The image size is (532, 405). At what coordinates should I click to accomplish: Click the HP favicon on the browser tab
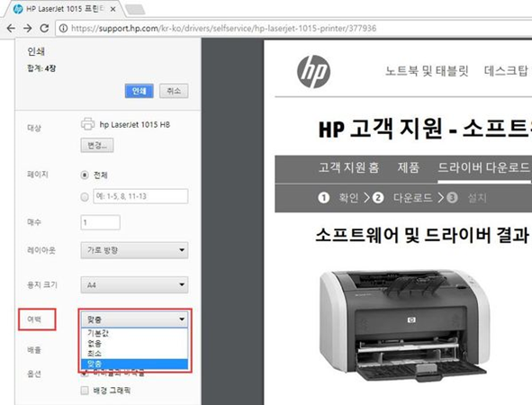point(18,9)
